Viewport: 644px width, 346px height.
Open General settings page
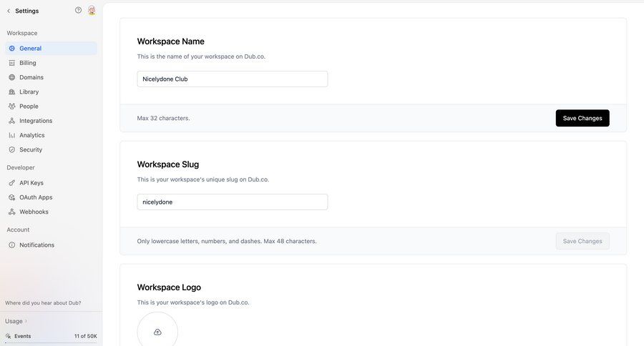click(x=52, y=49)
